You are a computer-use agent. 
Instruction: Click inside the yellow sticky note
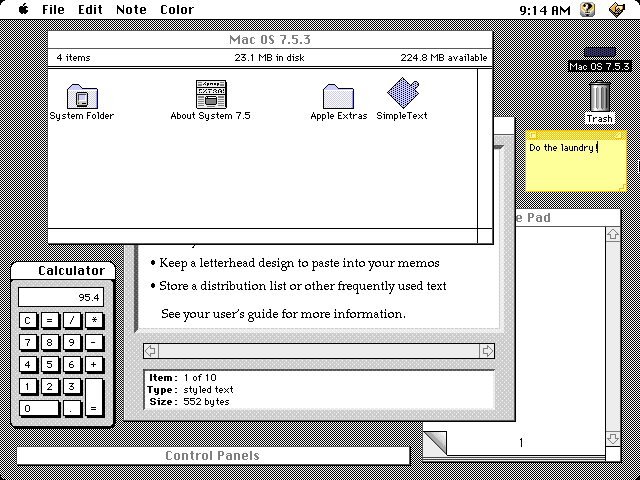point(578,168)
